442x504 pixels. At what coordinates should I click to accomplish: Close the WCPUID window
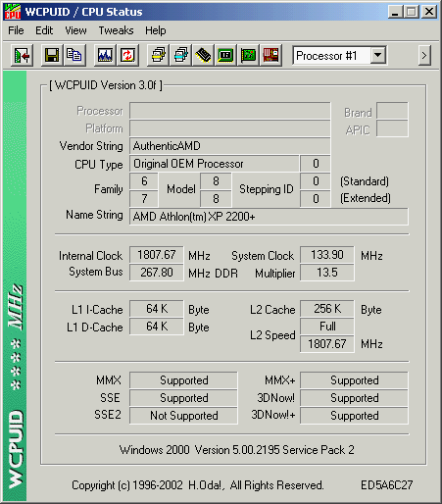tap(429, 12)
